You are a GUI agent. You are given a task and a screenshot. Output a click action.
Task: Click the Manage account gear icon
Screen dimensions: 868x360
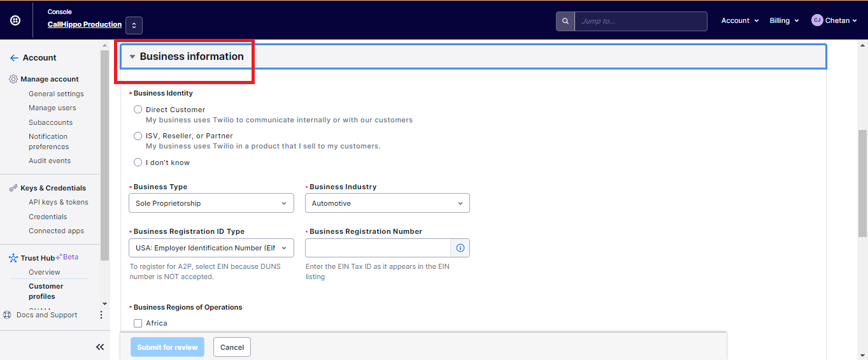coord(13,79)
